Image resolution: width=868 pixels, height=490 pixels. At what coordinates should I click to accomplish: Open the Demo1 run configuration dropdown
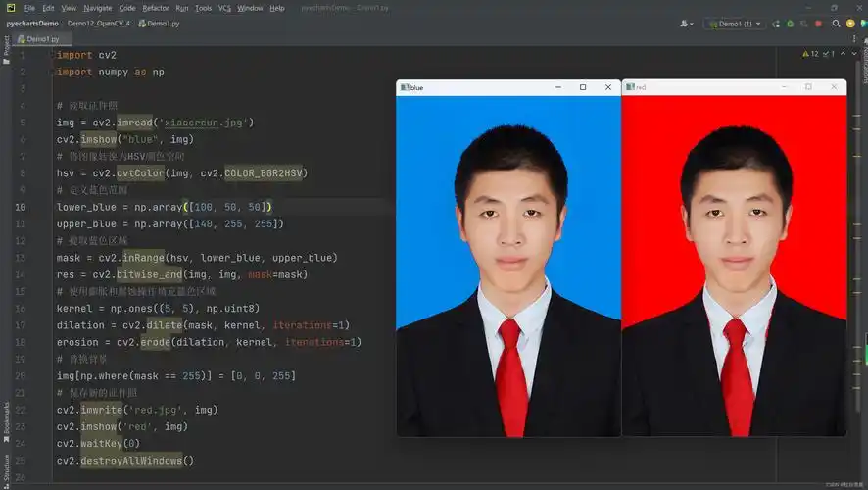coord(735,24)
